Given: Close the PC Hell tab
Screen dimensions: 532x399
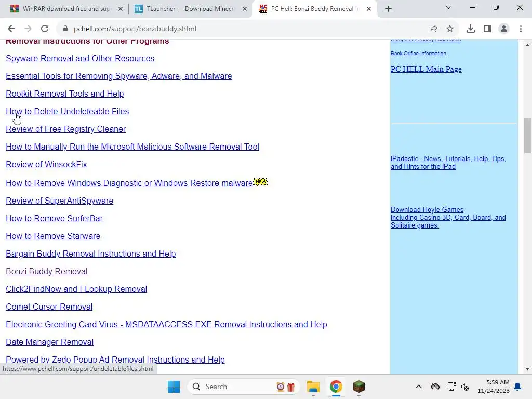Looking at the screenshot, I should pos(369,9).
